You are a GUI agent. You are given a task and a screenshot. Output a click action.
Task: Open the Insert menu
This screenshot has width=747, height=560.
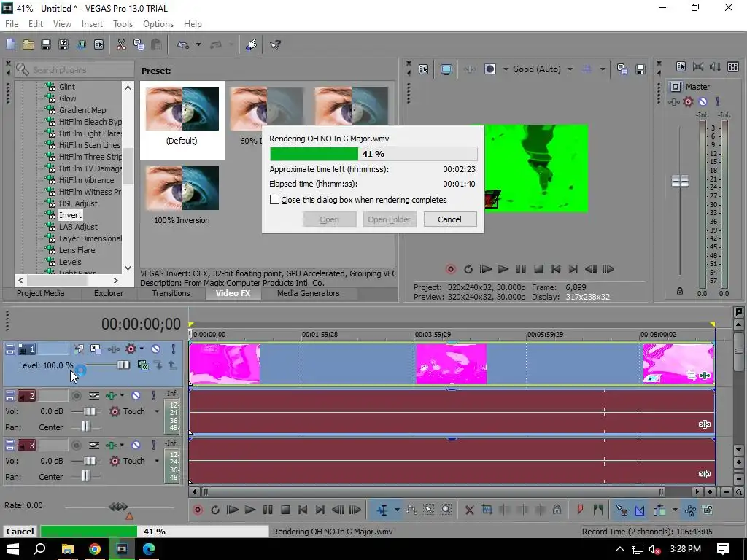coord(92,24)
